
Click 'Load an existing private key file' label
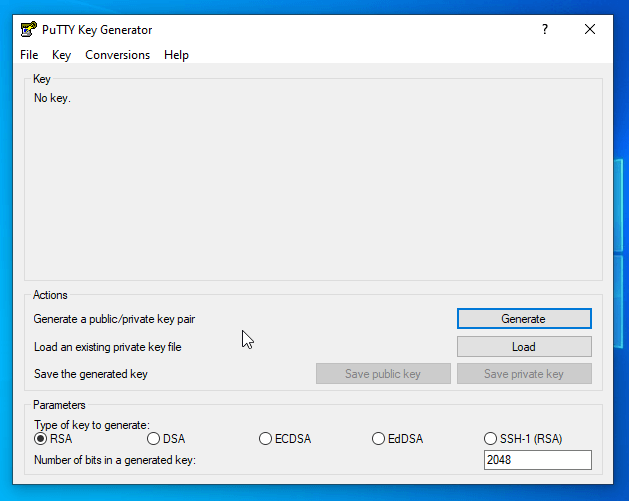pyautogui.click(x=108, y=347)
